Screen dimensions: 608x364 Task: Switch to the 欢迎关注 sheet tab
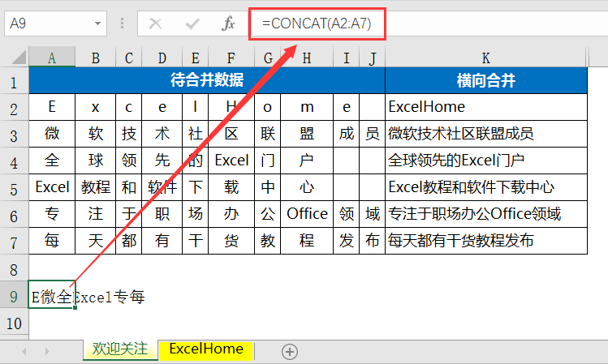click(120, 349)
